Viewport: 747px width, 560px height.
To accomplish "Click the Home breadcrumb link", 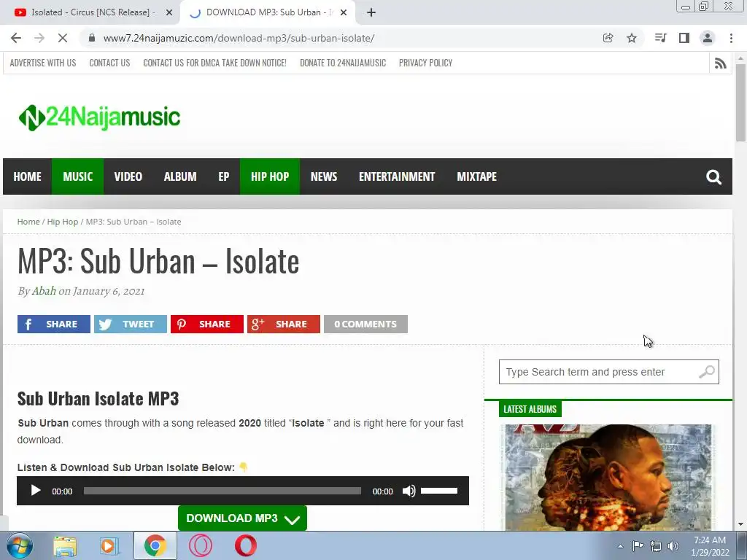I will point(28,222).
